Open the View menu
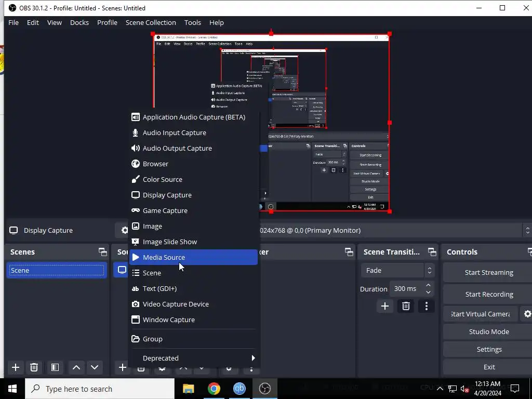The width and height of the screenshot is (532, 399). point(54,22)
